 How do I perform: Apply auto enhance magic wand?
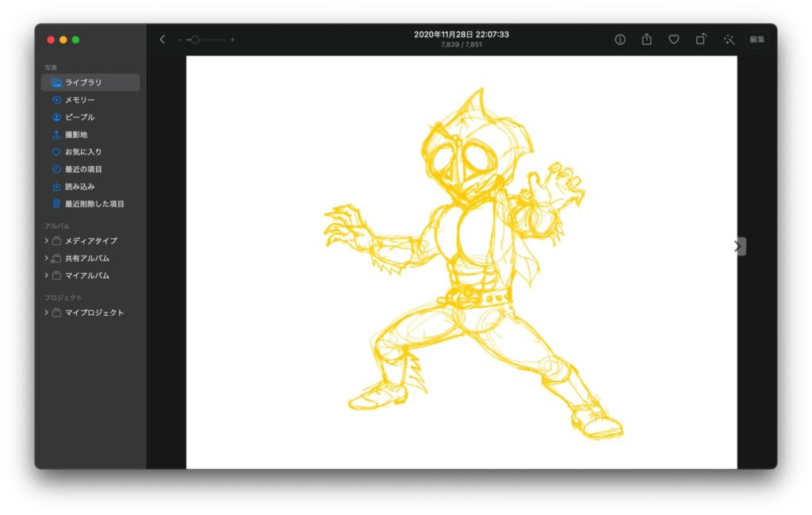point(730,40)
